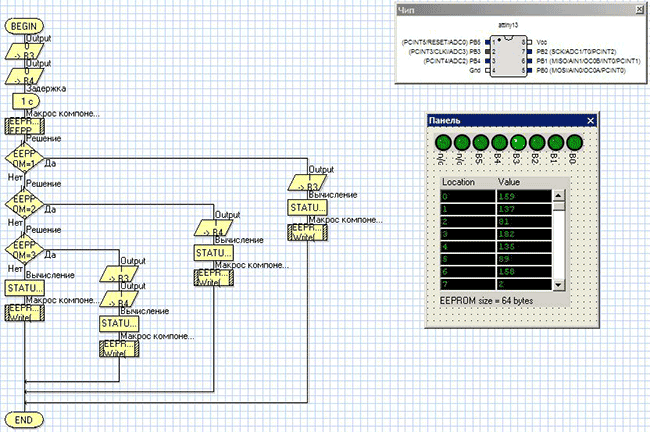The height and width of the screenshot is (432, 650).
Task: Click chip pin 2 PB3 square
Action: click(x=488, y=52)
